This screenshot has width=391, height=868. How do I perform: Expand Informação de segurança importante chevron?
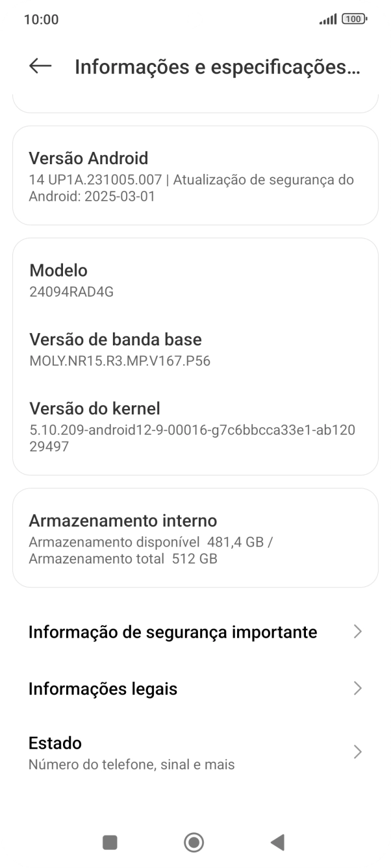(358, 632)
